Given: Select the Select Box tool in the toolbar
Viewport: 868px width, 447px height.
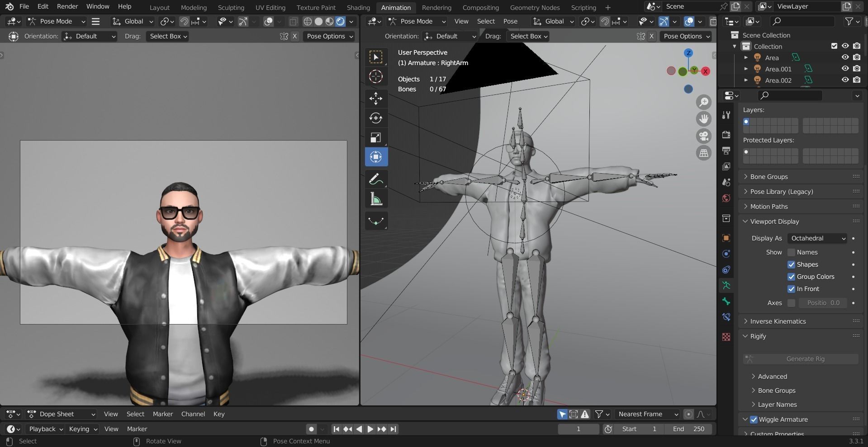Looking at the screenshot, I should 376,57.
